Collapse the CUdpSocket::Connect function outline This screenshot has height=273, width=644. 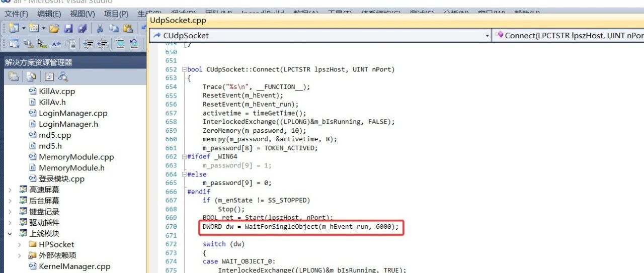[184, 69]
